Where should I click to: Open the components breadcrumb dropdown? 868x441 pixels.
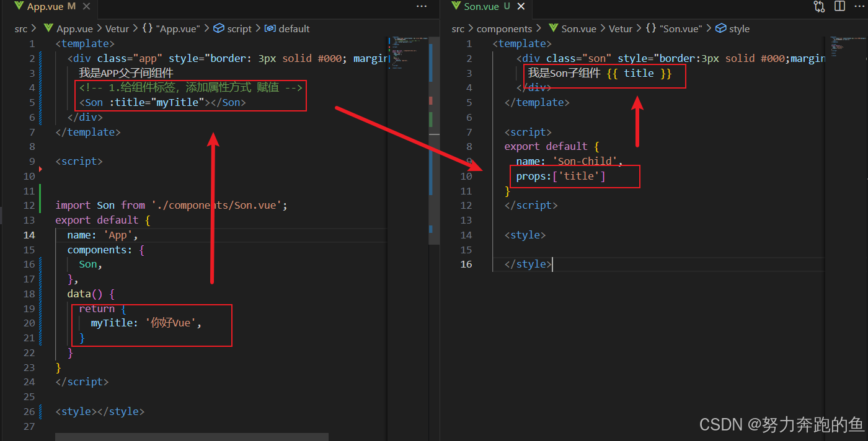(504, 28)
